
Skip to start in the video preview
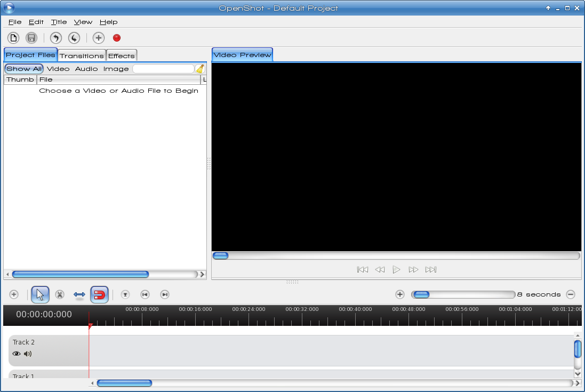[363, 270]
